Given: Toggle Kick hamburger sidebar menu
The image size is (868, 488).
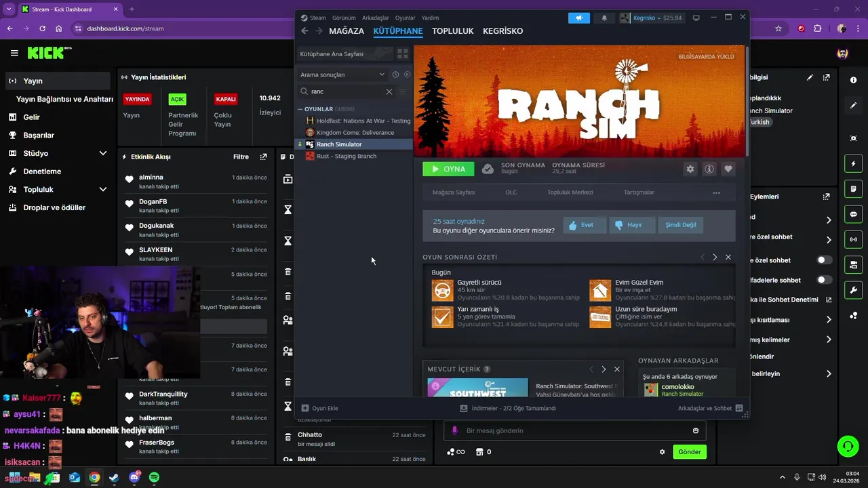Looking at the screenshot, I should pos(14,53).
